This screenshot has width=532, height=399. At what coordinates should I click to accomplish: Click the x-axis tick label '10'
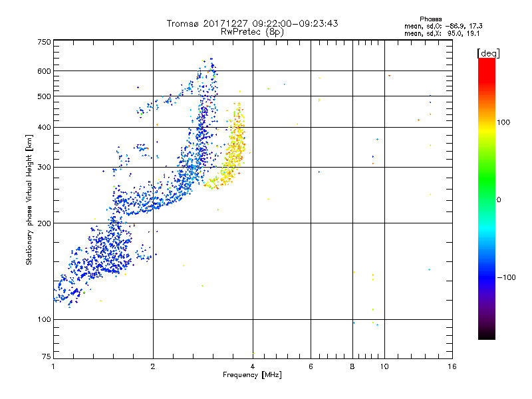pyautogui.click(x=384, y=366)
